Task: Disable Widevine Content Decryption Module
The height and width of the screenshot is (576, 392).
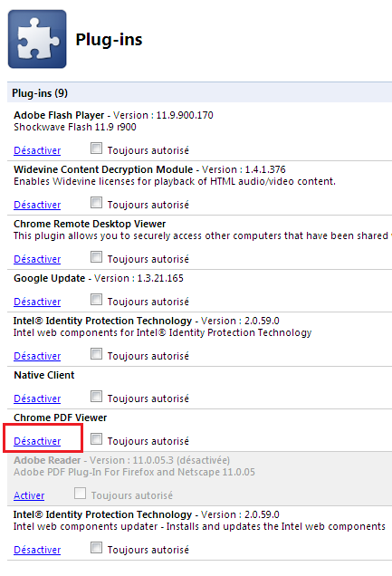Action: pyautogui.click(x=37, y=205)
